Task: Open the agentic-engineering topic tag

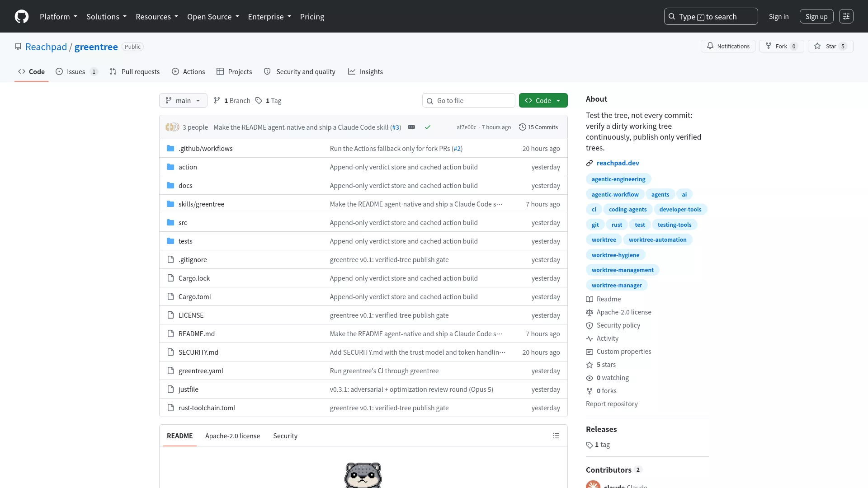Action: (x=618, y=179)
